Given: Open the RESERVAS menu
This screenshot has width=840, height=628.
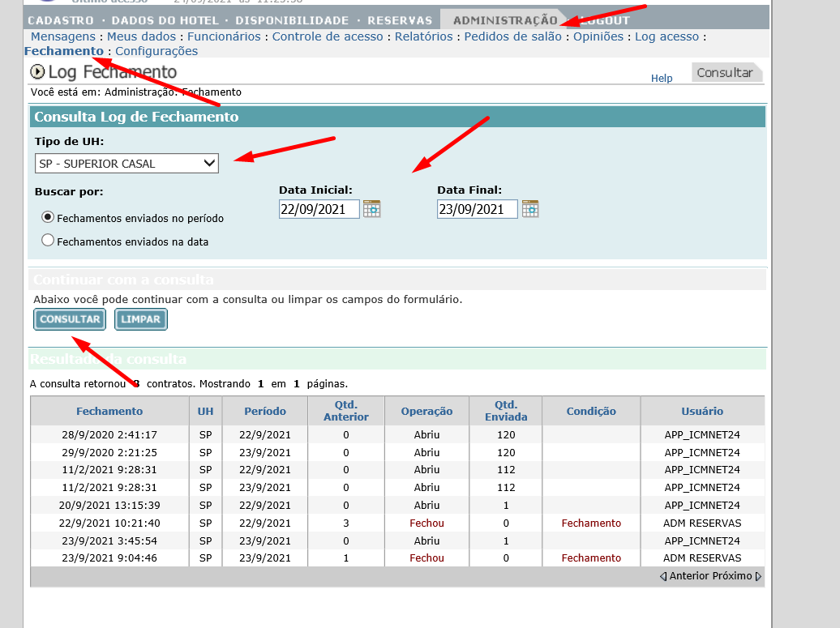Looking at the screenshot, I should [x=400, y=20].
